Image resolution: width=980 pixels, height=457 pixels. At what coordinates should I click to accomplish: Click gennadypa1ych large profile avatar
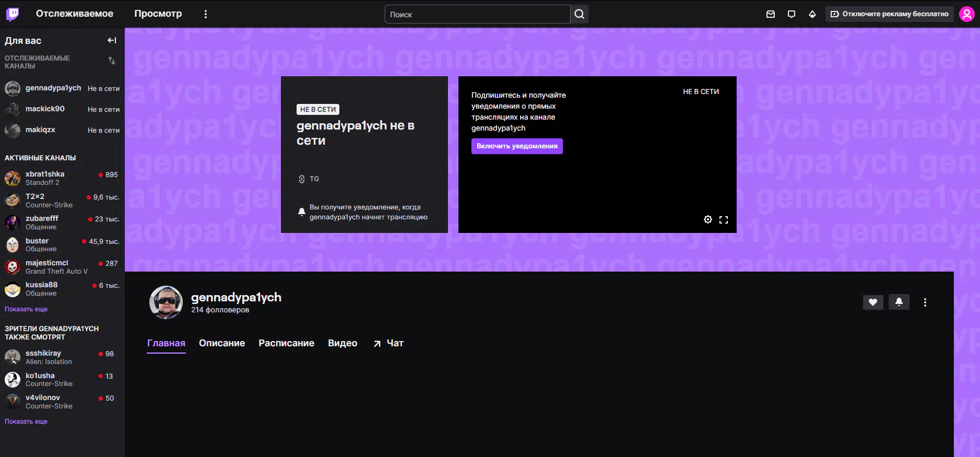click(166, 302)
